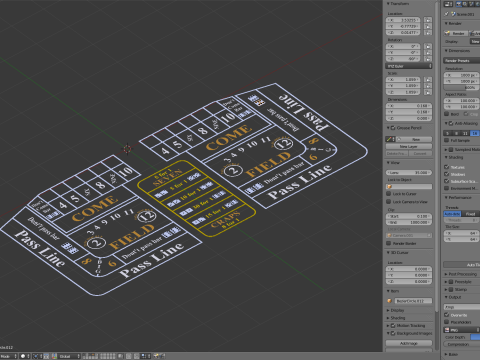Toggle the Render Border checkbox
This screenshot has height=360, width=480.
tap(388, 243)
